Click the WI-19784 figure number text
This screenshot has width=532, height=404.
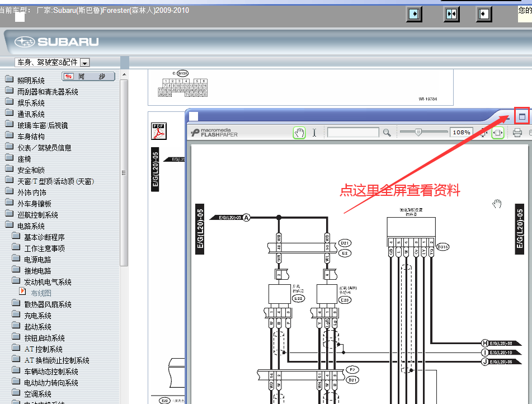pyautogui.click(x=428, y=99)
